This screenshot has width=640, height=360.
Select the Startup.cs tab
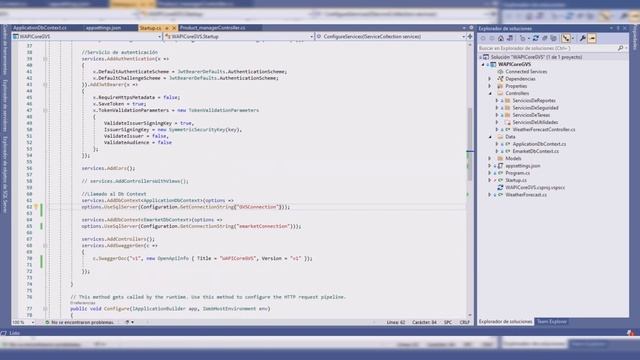tap(150, 28)
